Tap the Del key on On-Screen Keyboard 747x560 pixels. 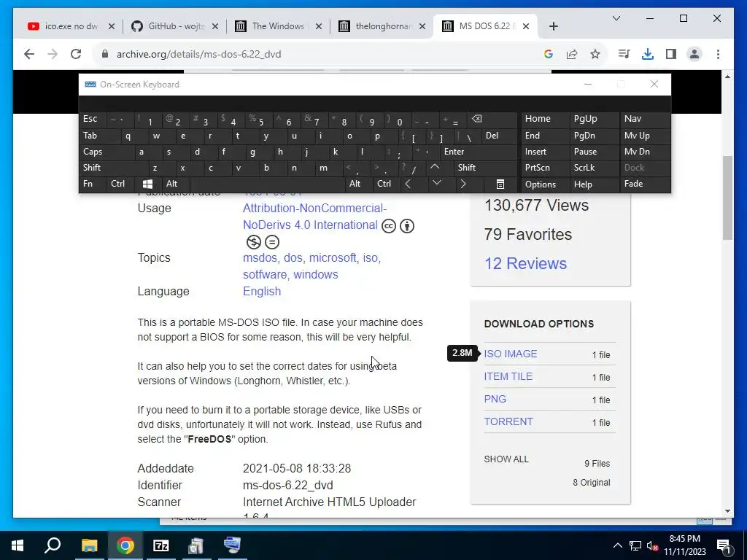[x=500, y=136]
